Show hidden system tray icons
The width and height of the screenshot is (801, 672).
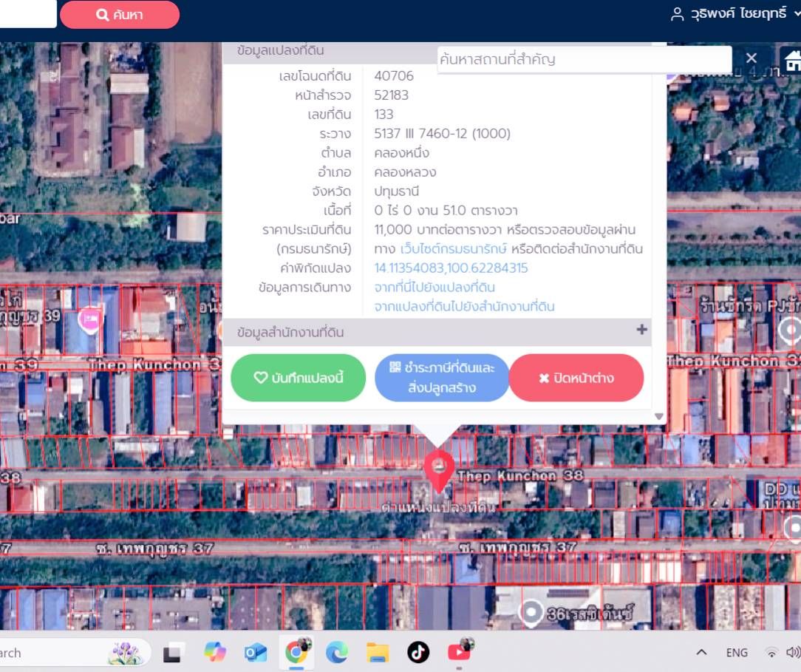701,652
